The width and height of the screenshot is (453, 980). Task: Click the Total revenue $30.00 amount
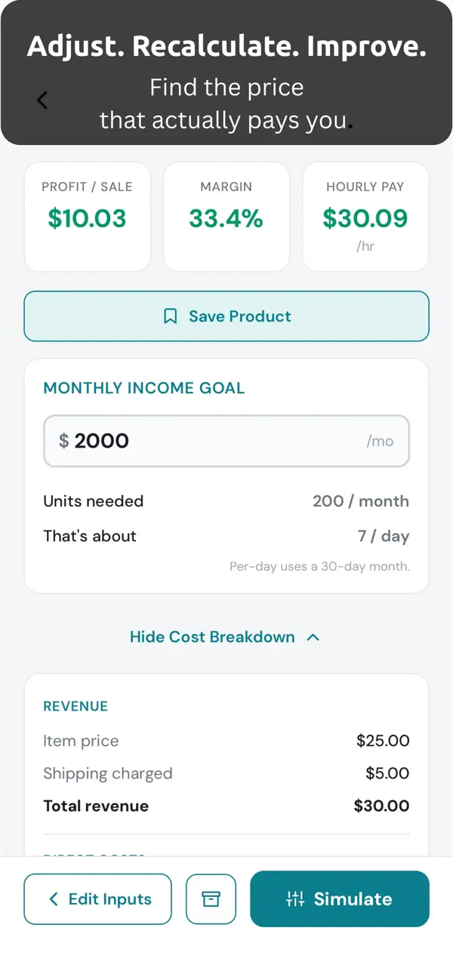(x=381, y=806)
